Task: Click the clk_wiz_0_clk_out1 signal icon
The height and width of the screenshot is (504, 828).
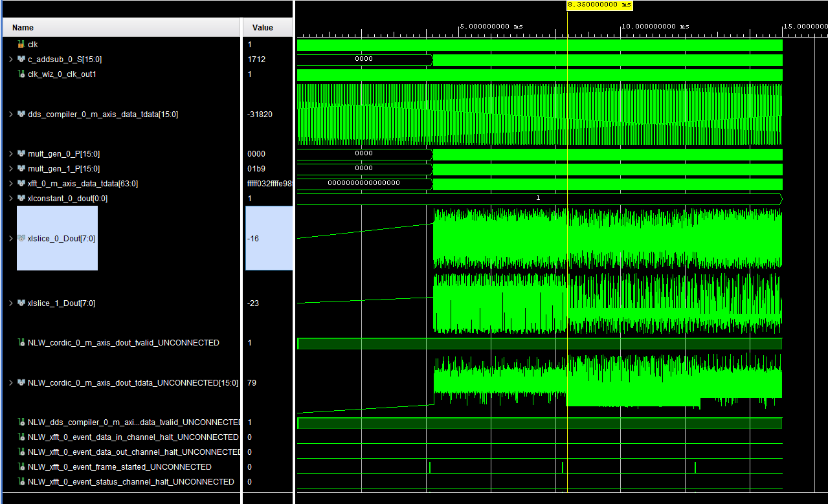Action: [21, 74]
